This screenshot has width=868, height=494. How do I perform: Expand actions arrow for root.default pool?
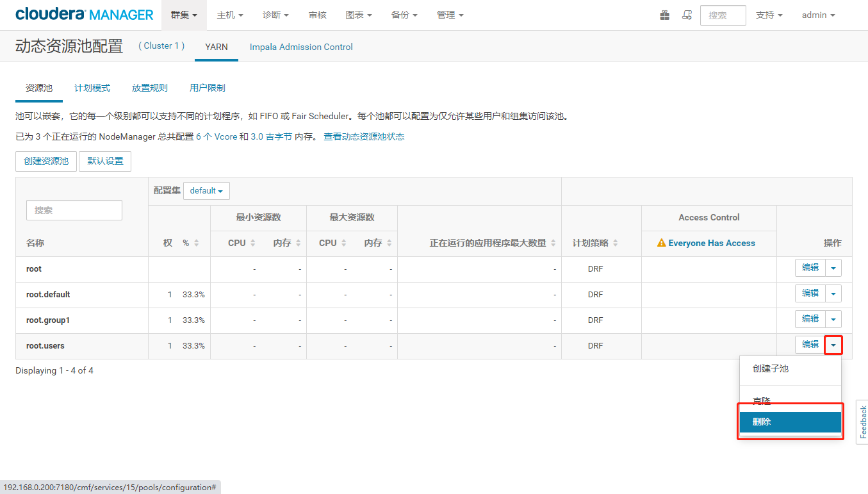pyautogui.click(x=833, y=293)
